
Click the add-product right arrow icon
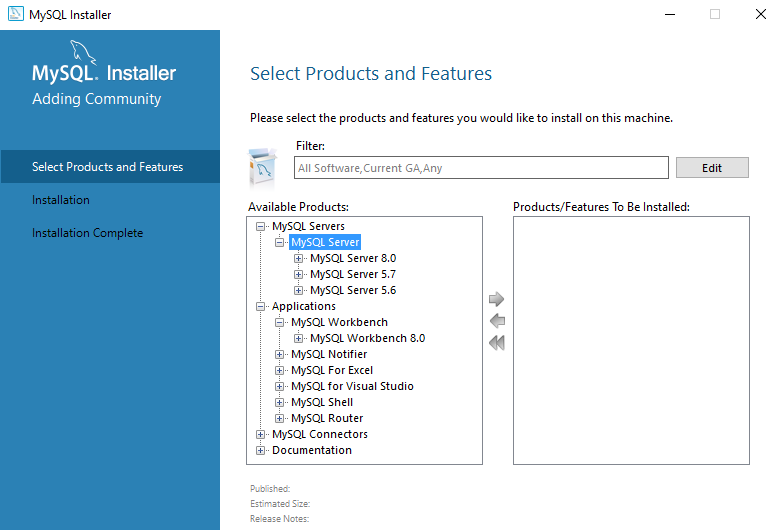click(x=496, y=299)
